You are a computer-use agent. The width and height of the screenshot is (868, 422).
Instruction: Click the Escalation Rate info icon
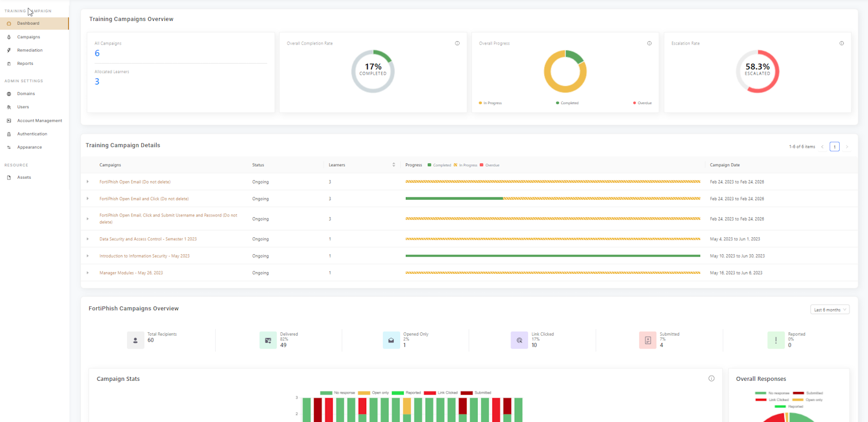[x=841, y=43]
